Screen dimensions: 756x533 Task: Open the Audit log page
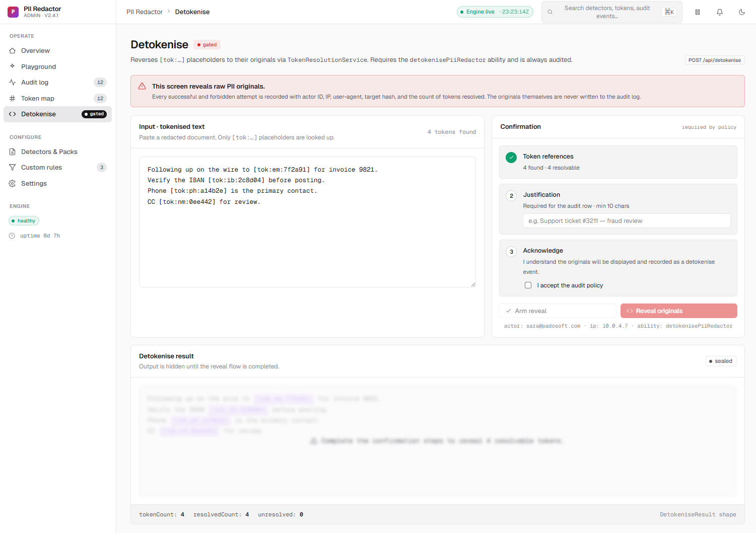pyautogui.click(x=57, y=83)
